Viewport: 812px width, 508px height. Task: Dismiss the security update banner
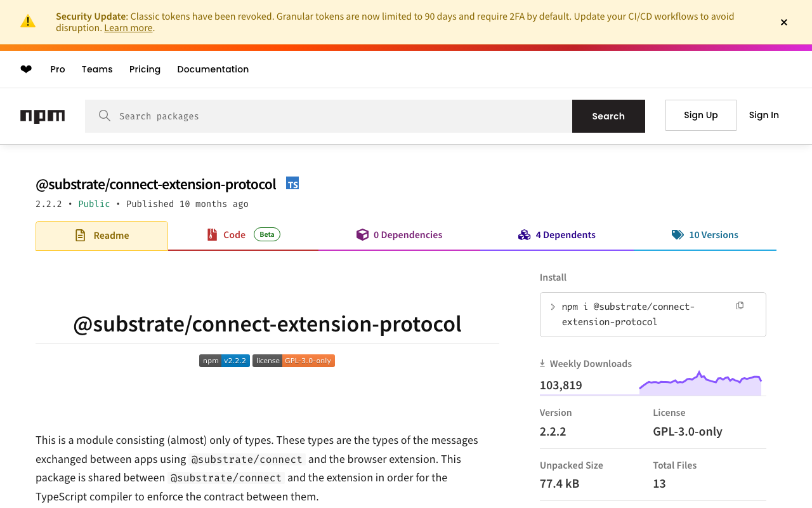pos(784,22)
